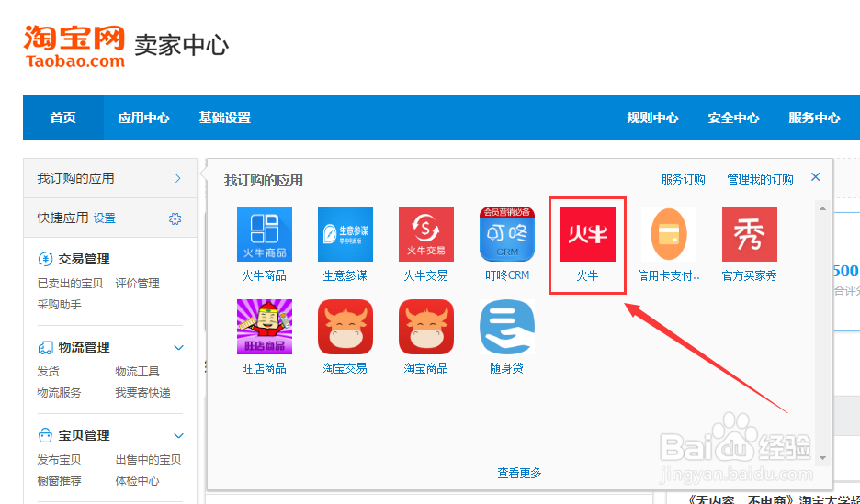The height and width of the screenshot is (504, 860).
Task: Open 体检中心
Action: pos(137,481)
